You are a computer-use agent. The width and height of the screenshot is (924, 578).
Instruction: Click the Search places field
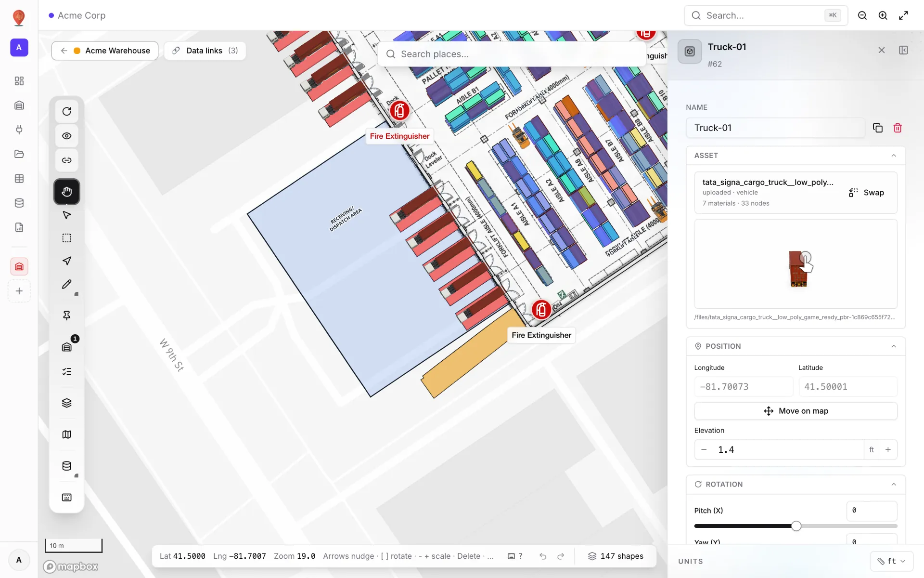coord(512,54)
